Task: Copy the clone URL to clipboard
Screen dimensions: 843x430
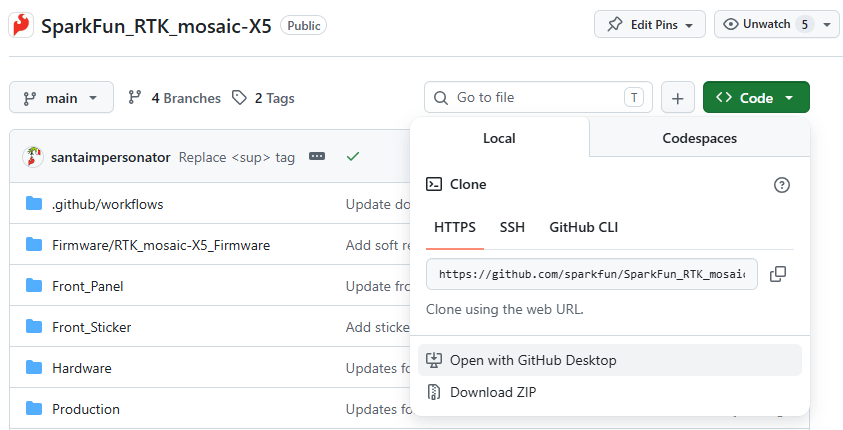Action: tap(778, 274)
